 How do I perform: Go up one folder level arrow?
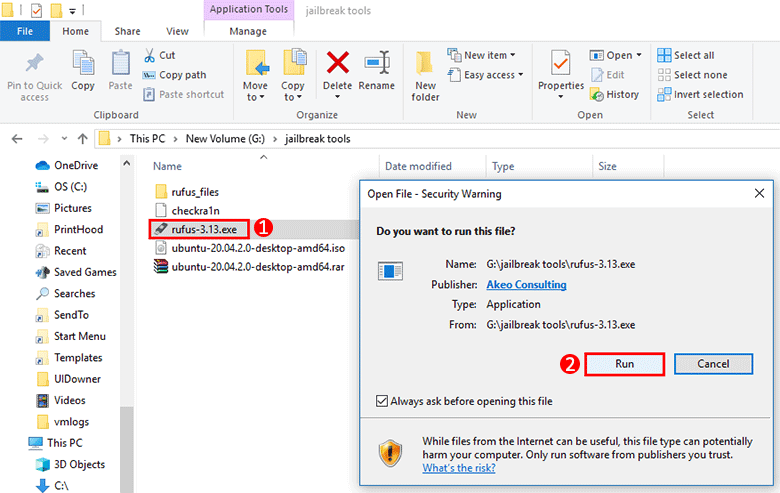(83, 139)
